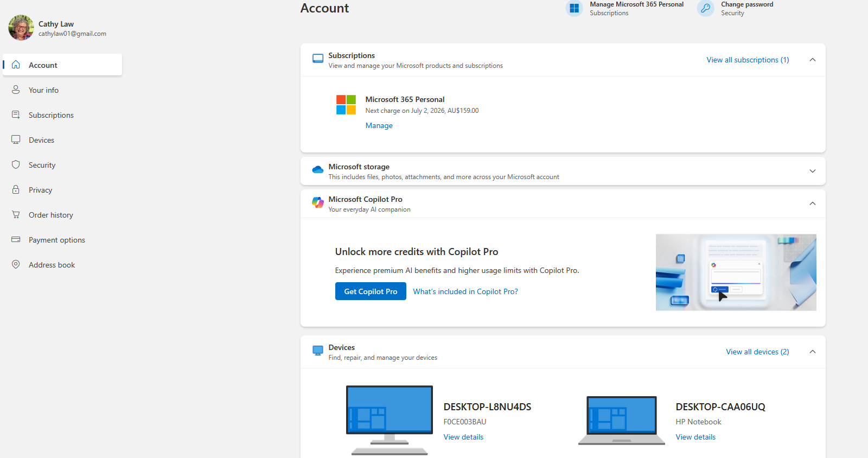868x458 pixels.
Task: Click the Order history cart icon
Action: [x=16, y=214]
